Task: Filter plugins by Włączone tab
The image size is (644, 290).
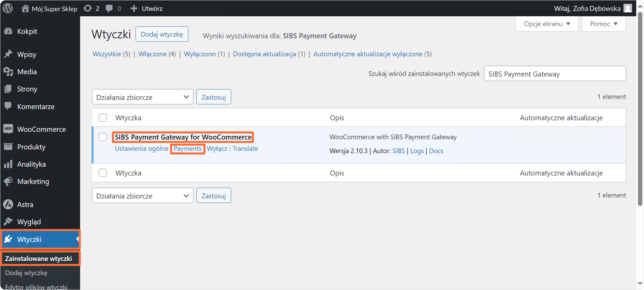Action: (x=152, y=54)
